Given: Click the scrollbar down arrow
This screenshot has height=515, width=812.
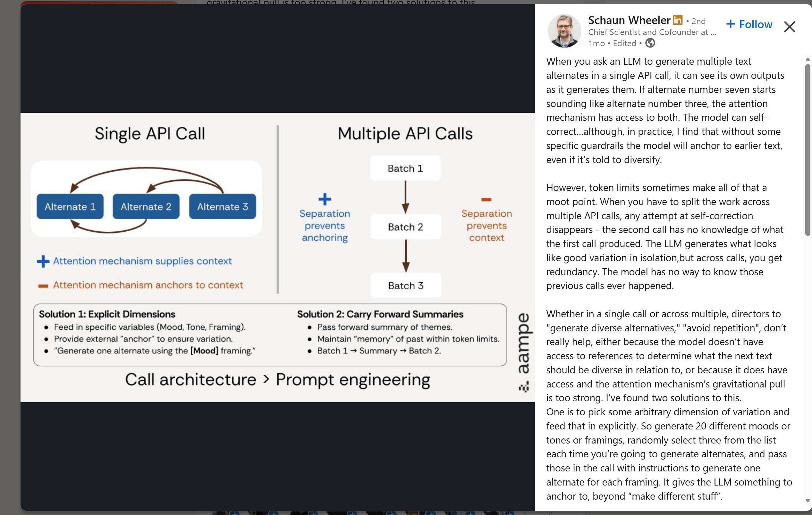Looking at the screenshot, I should pos(807,501).
